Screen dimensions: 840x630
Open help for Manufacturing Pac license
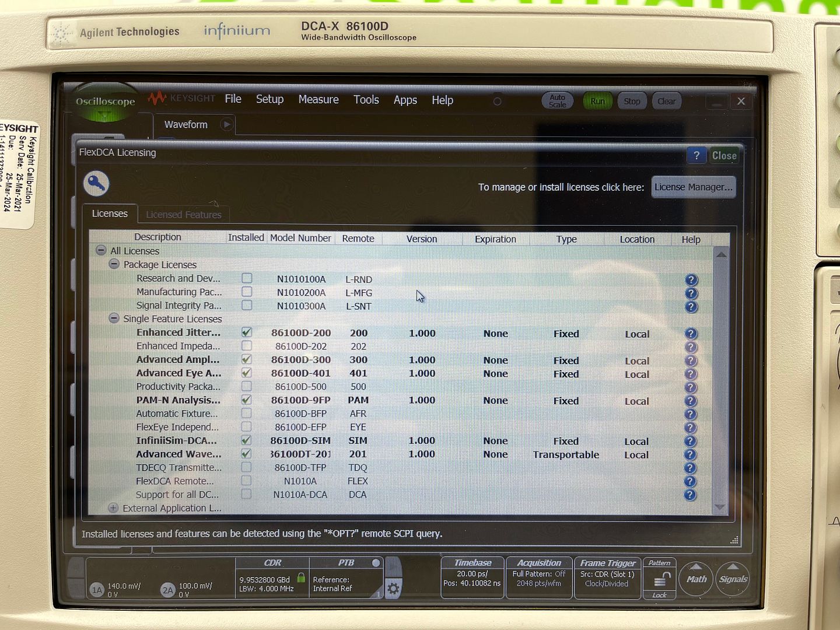click(x=691, y=293)
